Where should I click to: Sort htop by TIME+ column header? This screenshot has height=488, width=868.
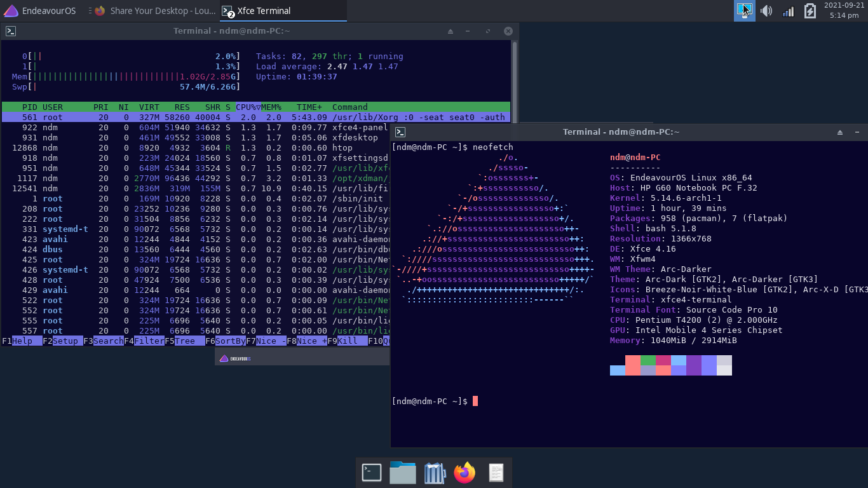click(x=309, y=107)
